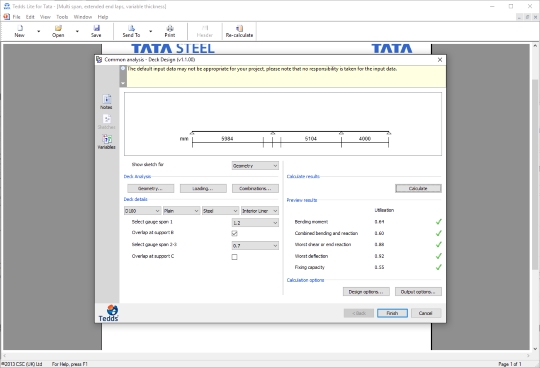Open the D100 deck profile dropdown

point(142,211)
